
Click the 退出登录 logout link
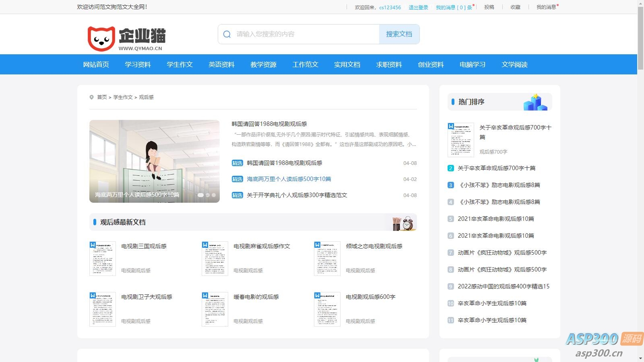pos(418,7)
